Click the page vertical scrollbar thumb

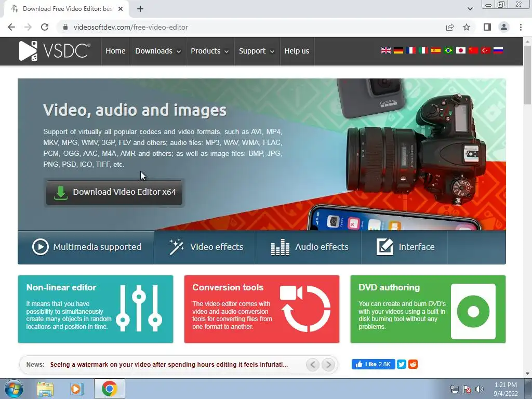click(x=527, y=75)
